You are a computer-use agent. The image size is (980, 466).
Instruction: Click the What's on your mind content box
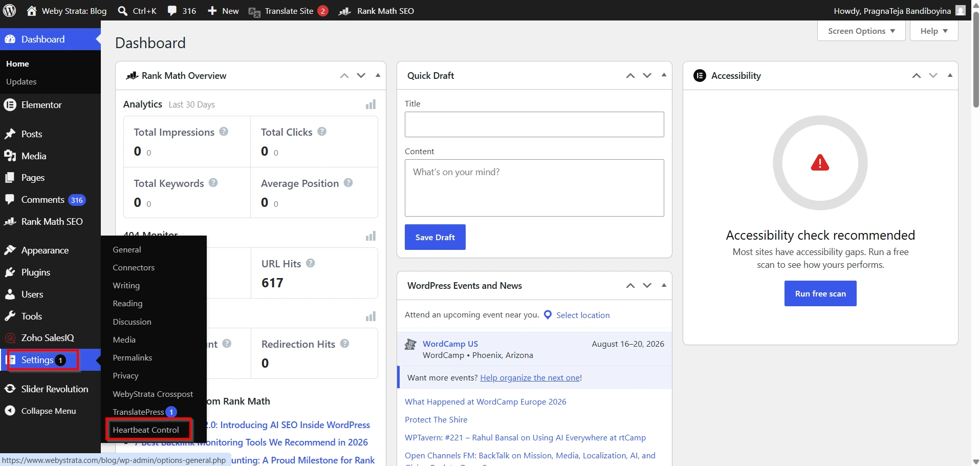[534, 188]
